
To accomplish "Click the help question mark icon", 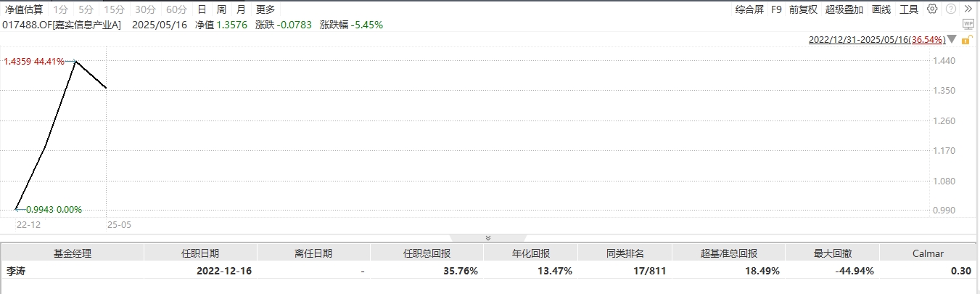I will [x=951, y=9].
